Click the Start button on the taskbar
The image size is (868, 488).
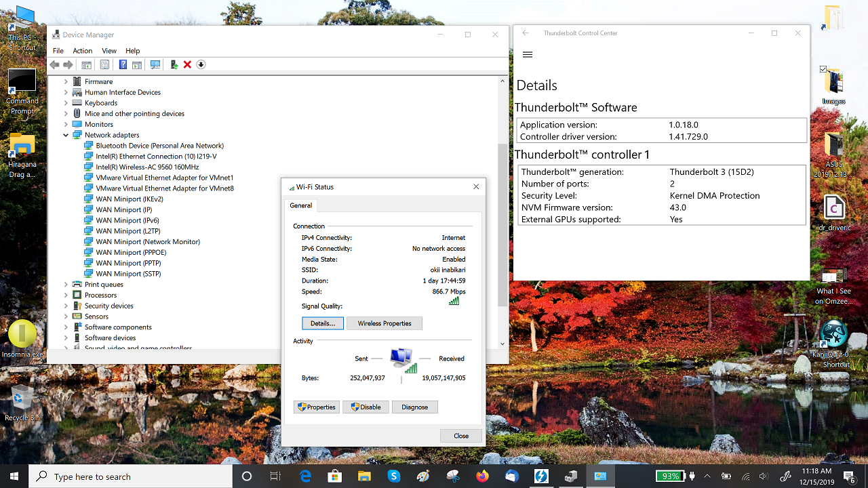click(14, 476)
